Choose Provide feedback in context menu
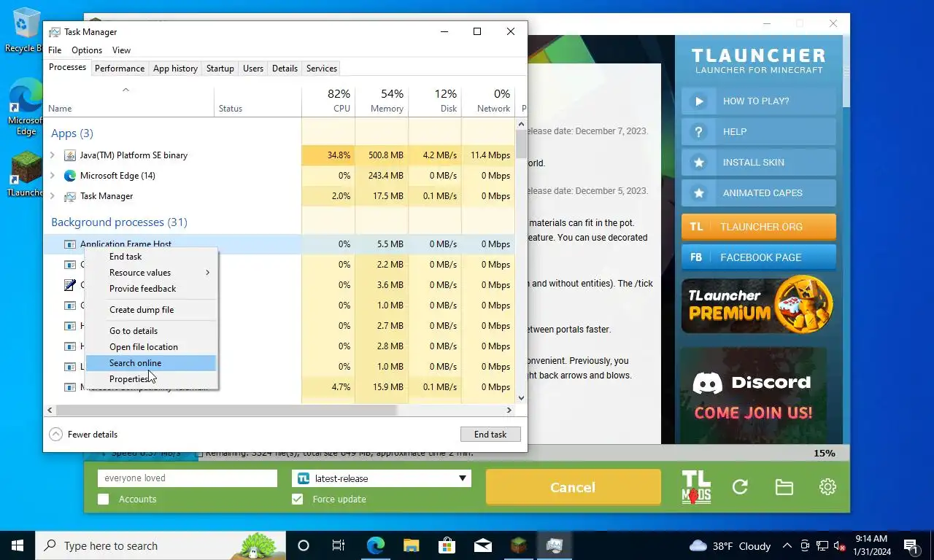The width and height of the screenshot is (934, 560). [x=152, y=289]
